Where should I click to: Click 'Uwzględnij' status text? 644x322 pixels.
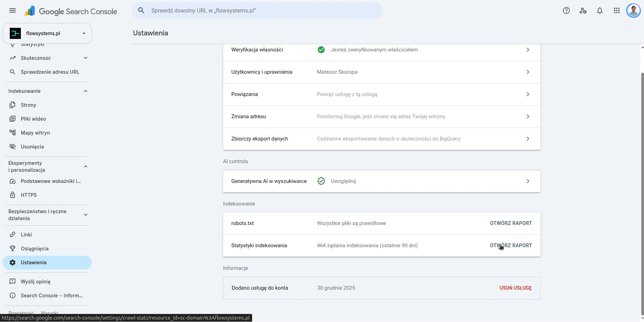tap(343, 181)
